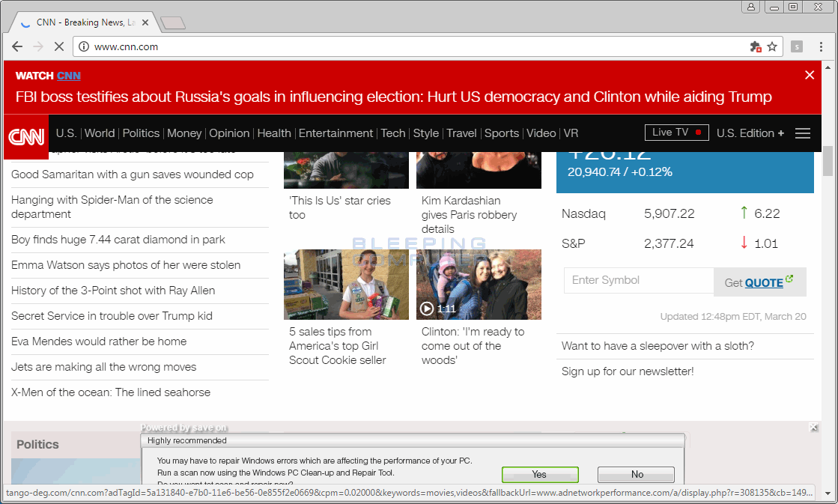Image resolution: width=838 pixels, height=504 pixels.
Task: Open '5 sales tips' Girl Scout headline
Action: point(337,346)
